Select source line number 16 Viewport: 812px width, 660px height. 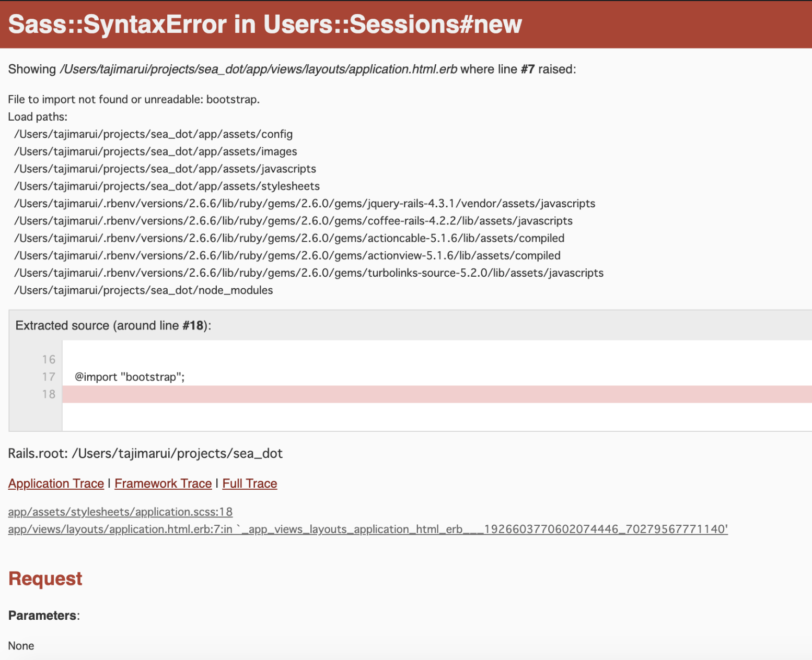(x=49, y=360)
